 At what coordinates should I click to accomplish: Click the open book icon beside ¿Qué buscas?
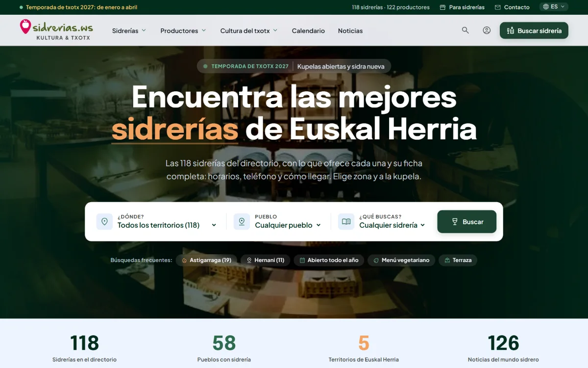tap(346, 222)
